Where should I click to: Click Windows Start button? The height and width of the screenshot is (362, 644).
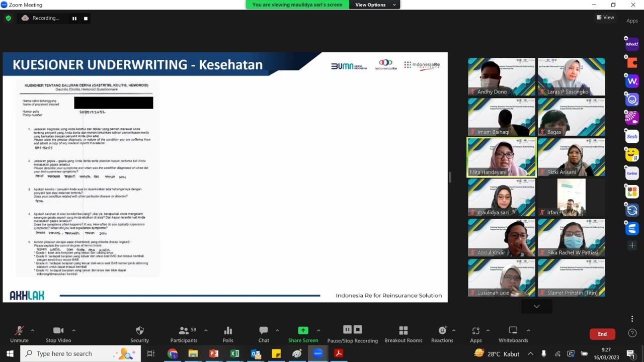click(10, 353)
